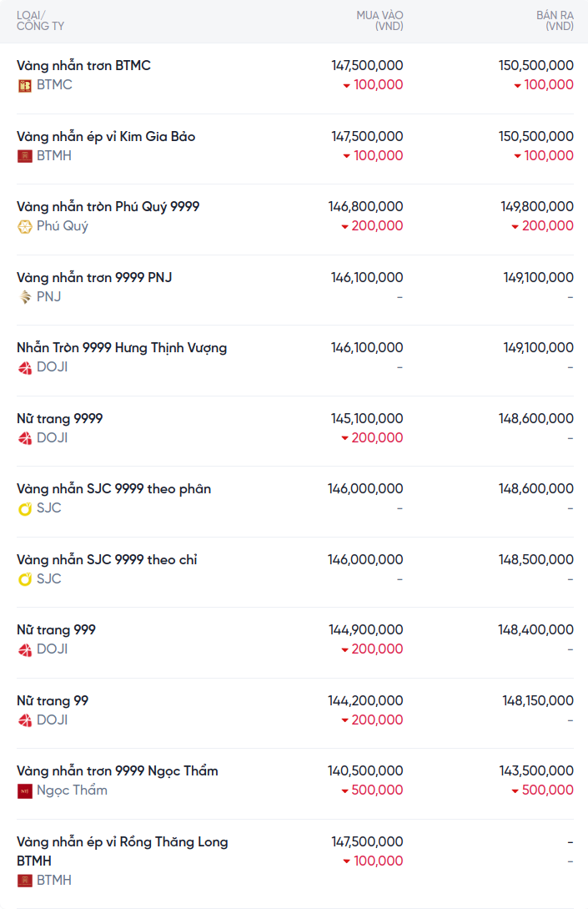Screen dimensions: 588x909
Task: Open 'Vàng nhẫn tròn Phú Quý 9999' entry
Action: (x=108, y=206)
